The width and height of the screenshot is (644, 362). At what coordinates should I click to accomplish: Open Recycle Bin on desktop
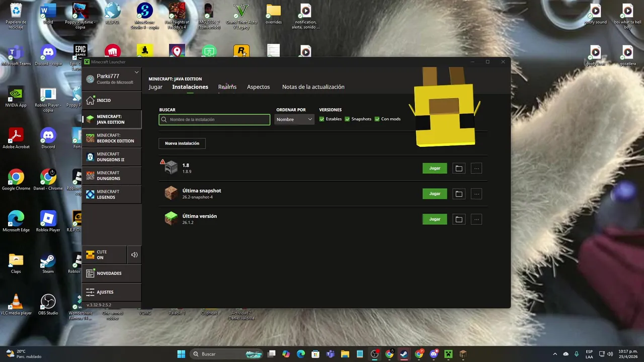[16, 16]
